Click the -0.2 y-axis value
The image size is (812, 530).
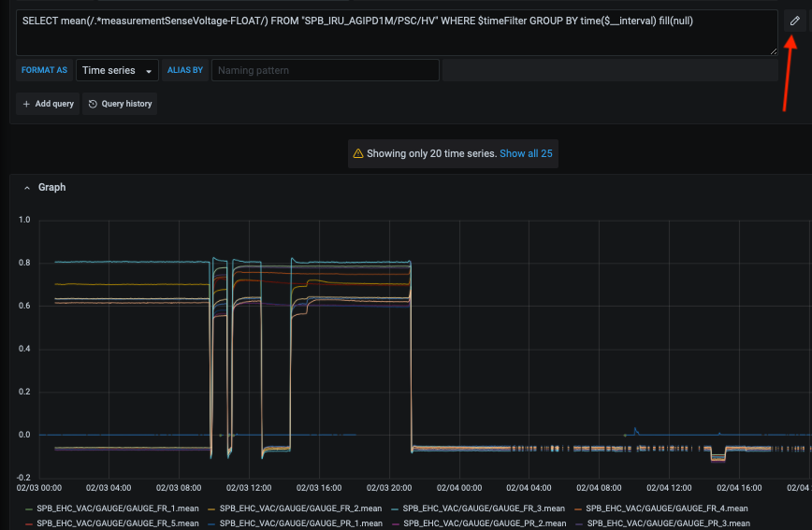pos(23,478)
